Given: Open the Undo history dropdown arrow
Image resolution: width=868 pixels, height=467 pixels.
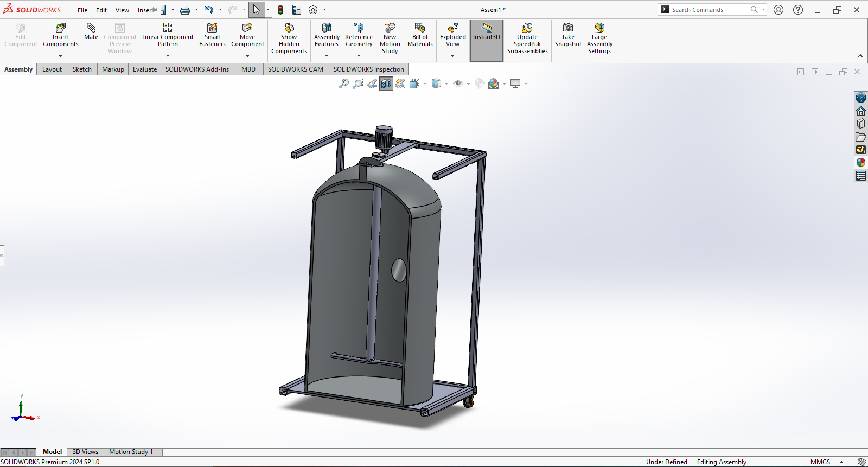Looking at the screenshot, I should click(x=220, y=10).
